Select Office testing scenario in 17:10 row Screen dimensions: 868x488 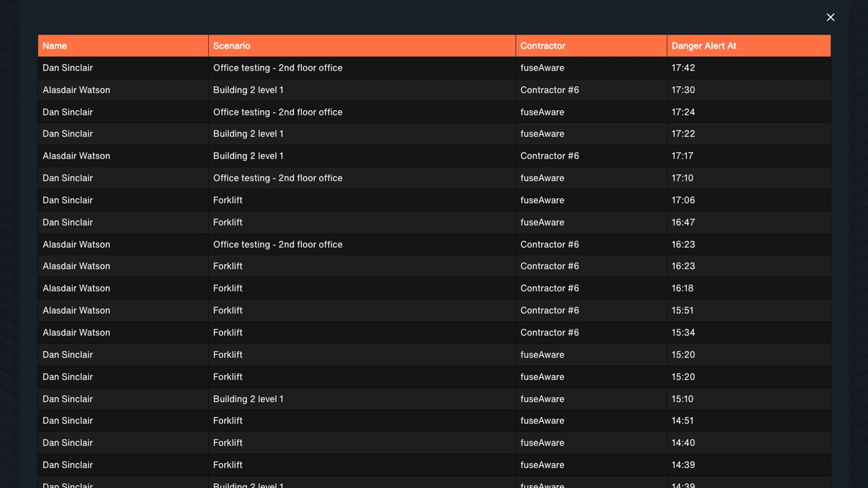278,178
